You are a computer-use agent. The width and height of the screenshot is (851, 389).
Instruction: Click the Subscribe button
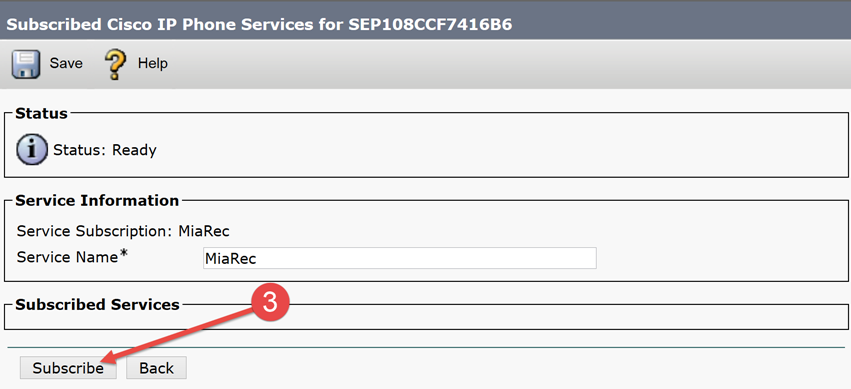tap(68, 368)
